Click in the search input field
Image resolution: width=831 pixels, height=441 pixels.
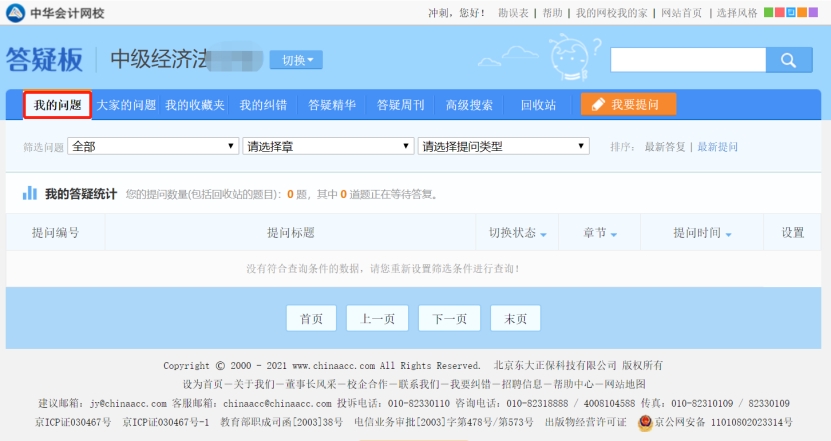click(688, 59)
